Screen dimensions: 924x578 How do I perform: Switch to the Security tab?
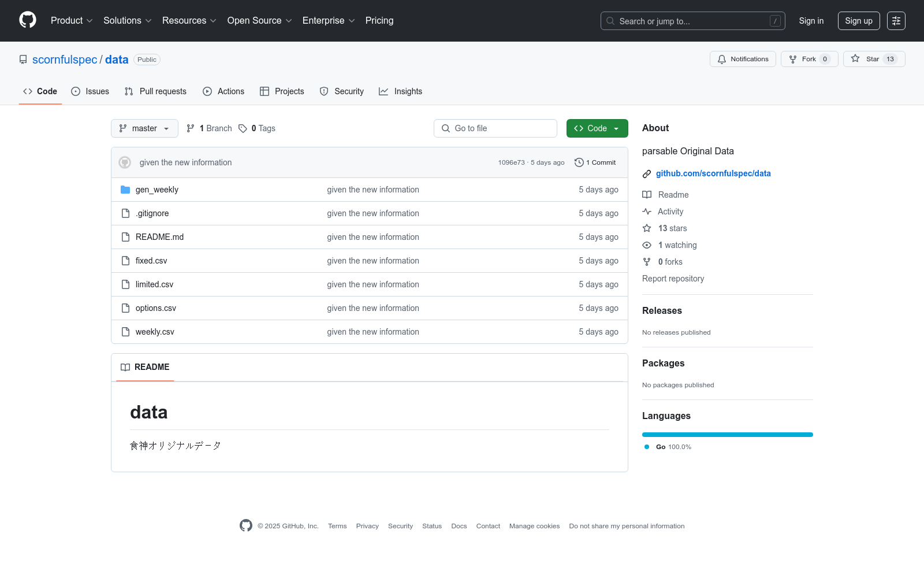pos(342,91)
